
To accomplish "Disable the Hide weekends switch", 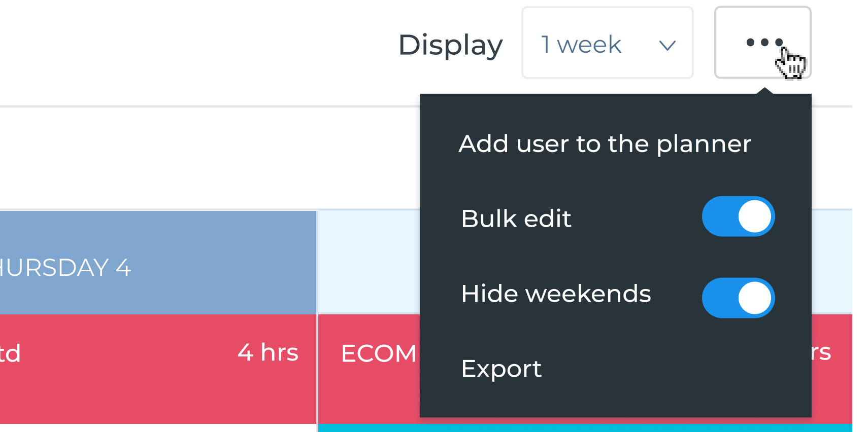I will click(738, 298).
